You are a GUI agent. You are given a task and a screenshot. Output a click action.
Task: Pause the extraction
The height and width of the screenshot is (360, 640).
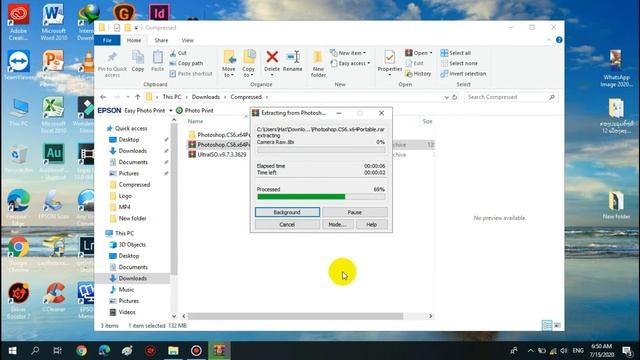coord(355,212)
